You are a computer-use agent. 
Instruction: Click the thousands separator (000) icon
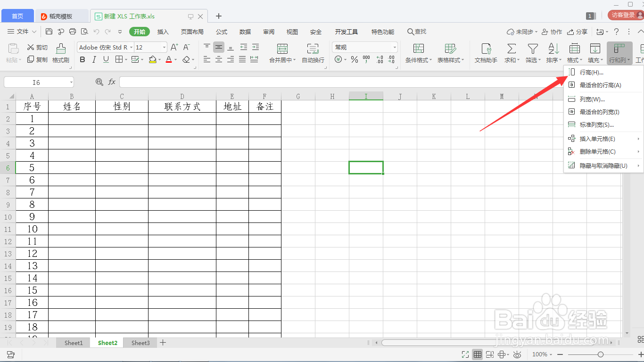tap(366, 59)
